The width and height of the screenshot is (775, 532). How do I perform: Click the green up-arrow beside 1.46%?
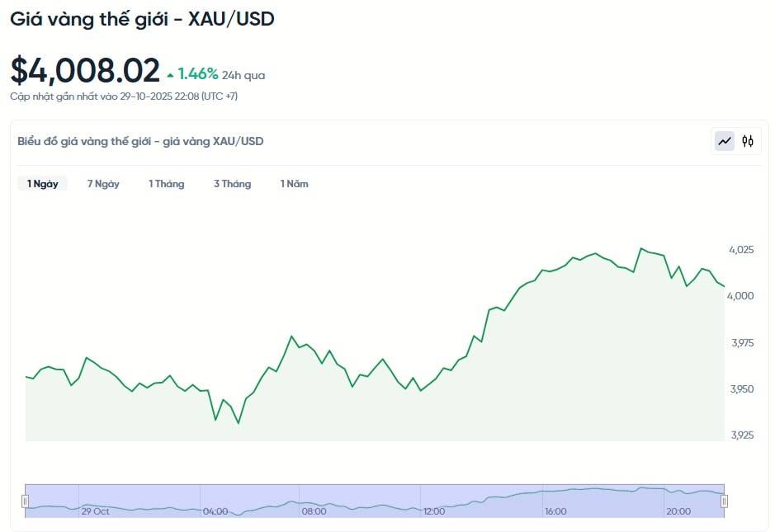[170, 75]
